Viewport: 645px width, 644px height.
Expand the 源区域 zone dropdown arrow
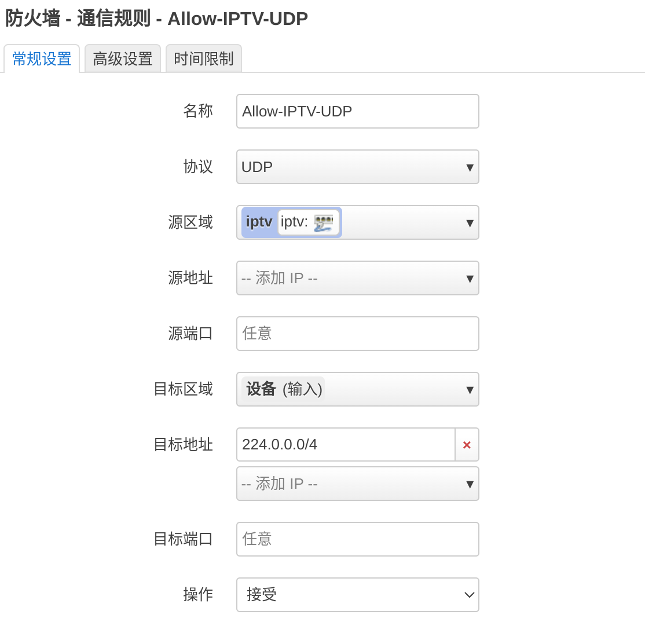(x=470, y=223)
